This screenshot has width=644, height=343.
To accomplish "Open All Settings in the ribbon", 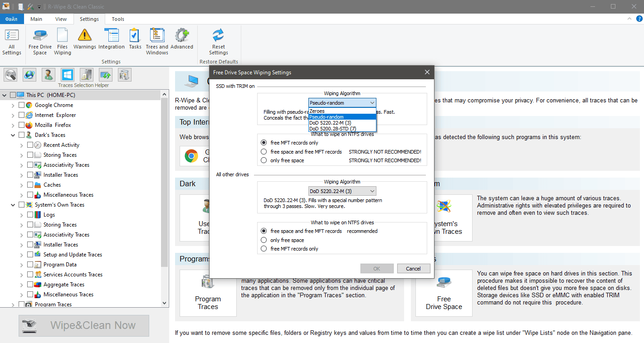I will pyautogui.click(x=12, y=42).
